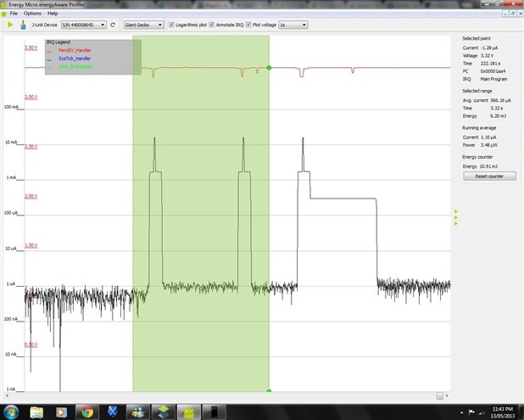Screen dimensions: 524x420
Task: Open Chrome from the taskbar
Action: tap(86, 412)
